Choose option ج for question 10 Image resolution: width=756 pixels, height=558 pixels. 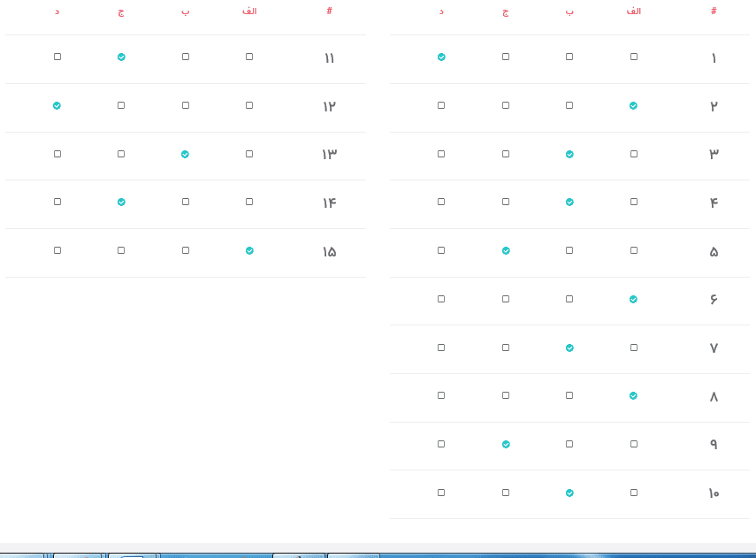[505, 493]
